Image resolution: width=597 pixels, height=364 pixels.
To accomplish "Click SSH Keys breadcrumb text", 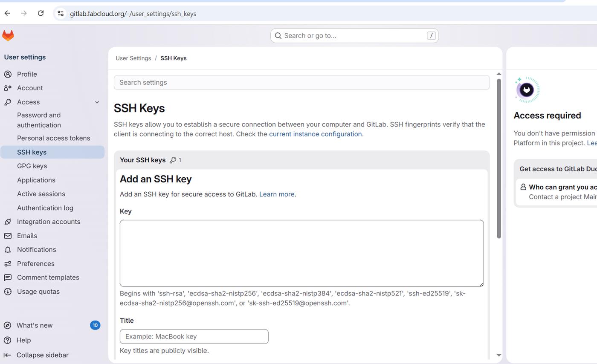I will coord(173,58).
